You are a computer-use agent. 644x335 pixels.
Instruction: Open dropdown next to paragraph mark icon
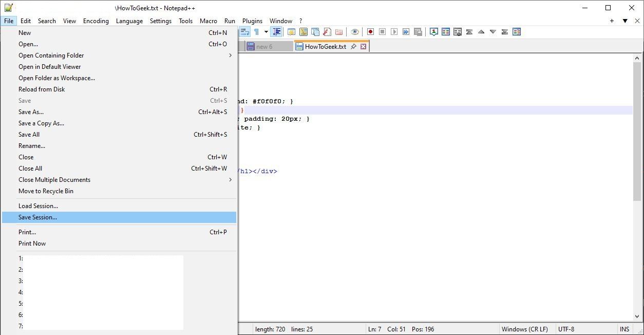[266, 31]
